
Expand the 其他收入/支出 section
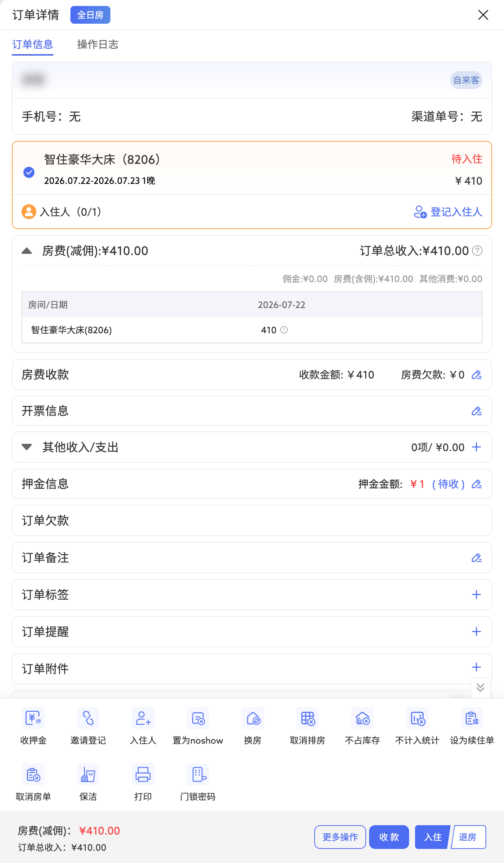tap(27, 447)
